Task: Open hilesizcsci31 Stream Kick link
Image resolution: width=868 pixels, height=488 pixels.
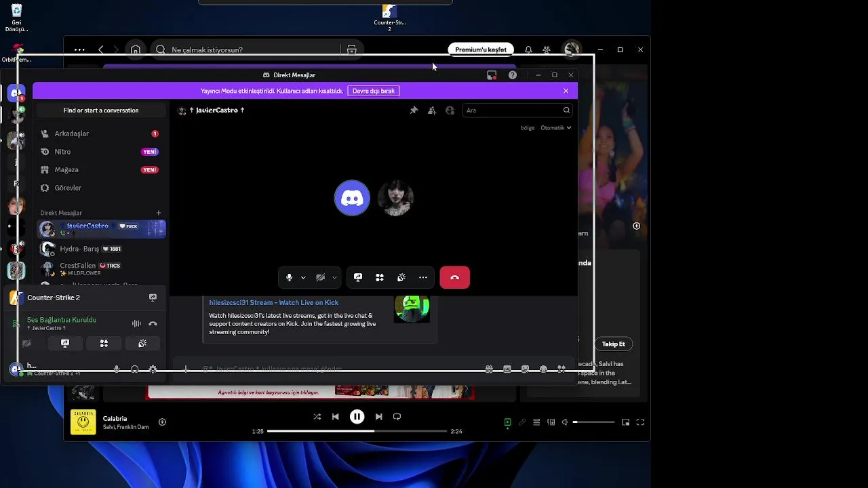Action: tap(273, 302)
